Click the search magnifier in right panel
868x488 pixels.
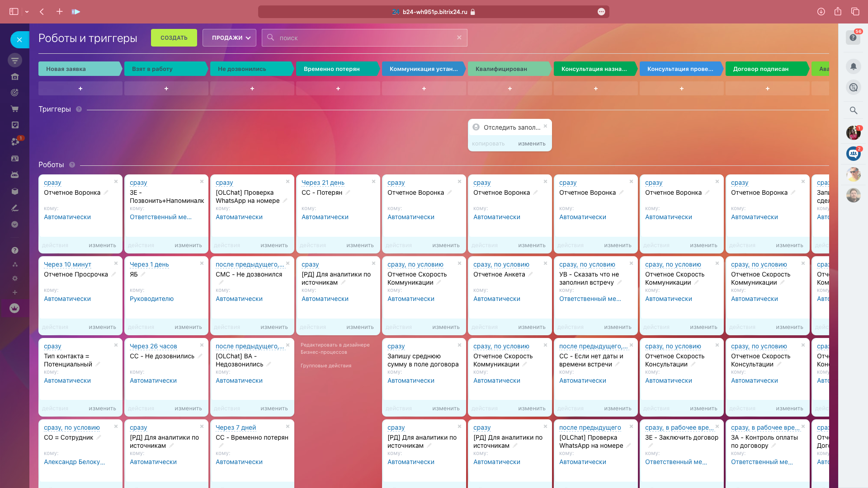[853, 110]
